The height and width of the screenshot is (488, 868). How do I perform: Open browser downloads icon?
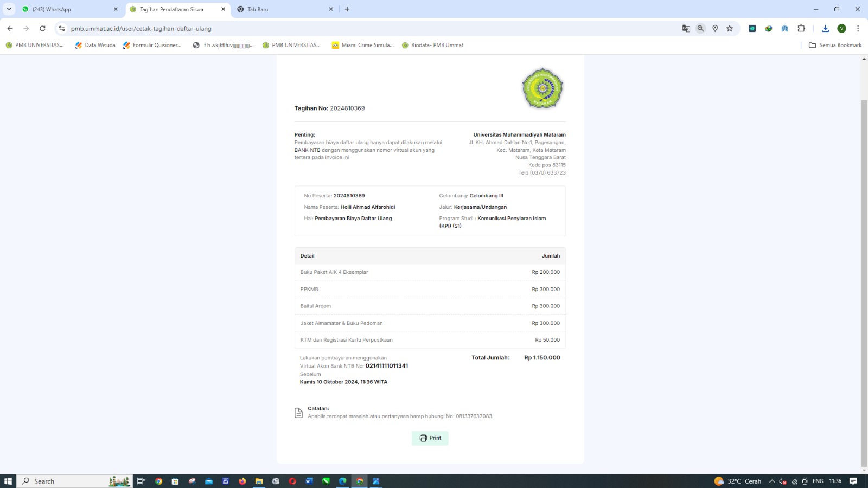pos(825,29)
